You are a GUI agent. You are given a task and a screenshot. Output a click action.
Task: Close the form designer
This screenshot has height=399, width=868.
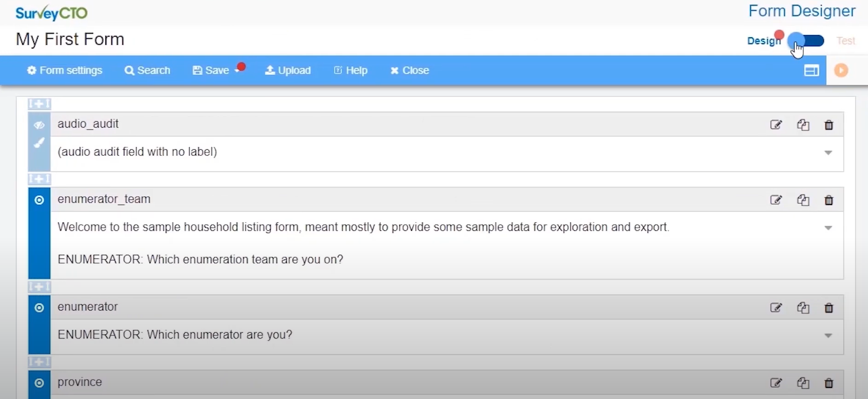pyautogui.click(x=410, y=70)
